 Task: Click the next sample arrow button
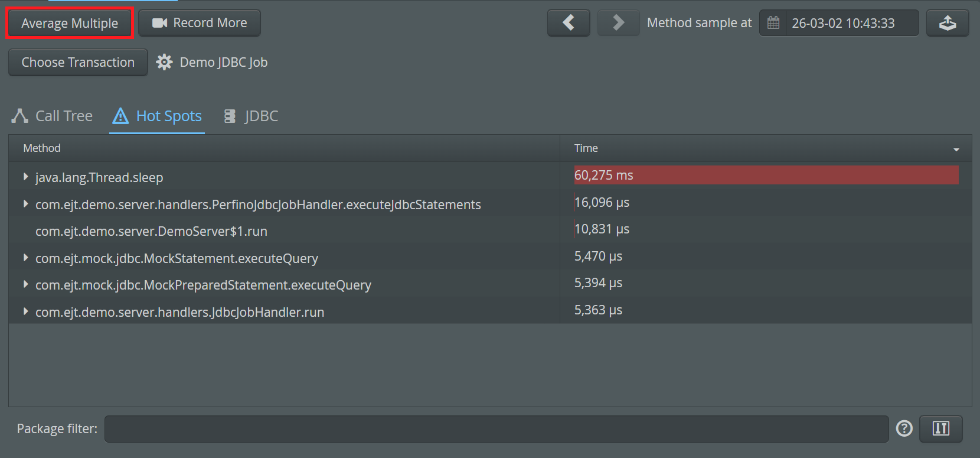pos(618,23)
